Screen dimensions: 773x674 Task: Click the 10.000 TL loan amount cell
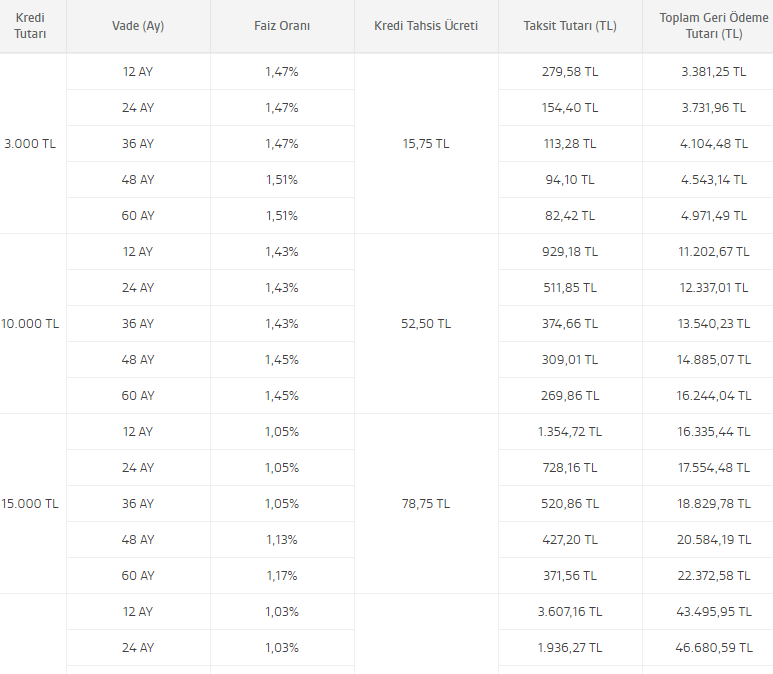pyautogui.click(x=31, y=324)
